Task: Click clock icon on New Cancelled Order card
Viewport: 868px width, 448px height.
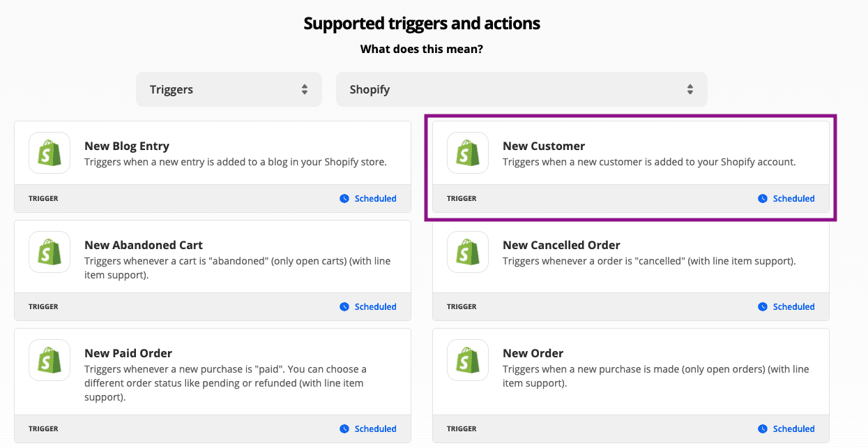Action: [762, 307]
